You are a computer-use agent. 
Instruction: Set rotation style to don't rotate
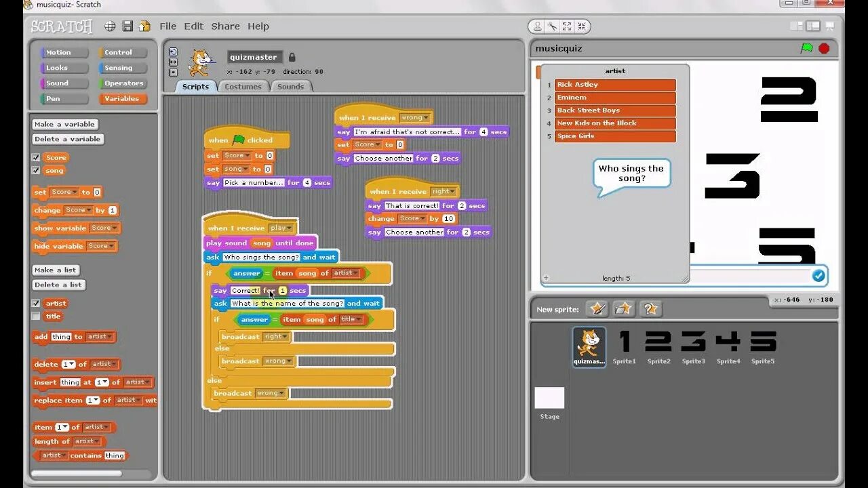[173, 72]
